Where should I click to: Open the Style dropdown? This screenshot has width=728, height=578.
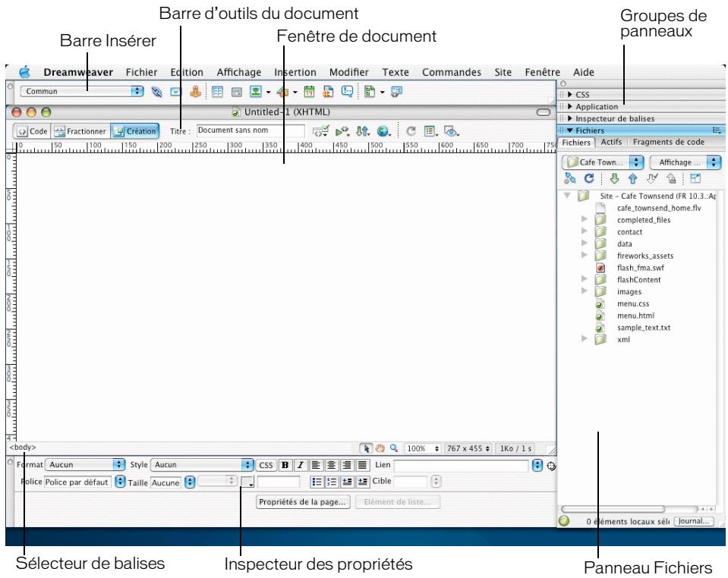[x=202, y=464]
